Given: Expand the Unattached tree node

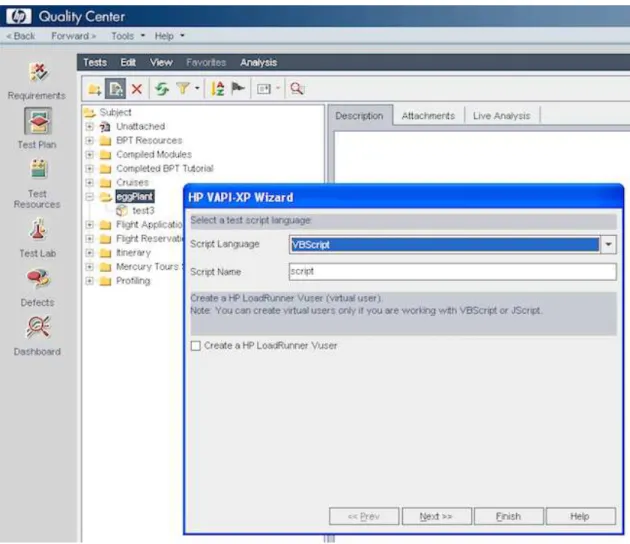Looking at the screenshot, I should click(90, 127).
